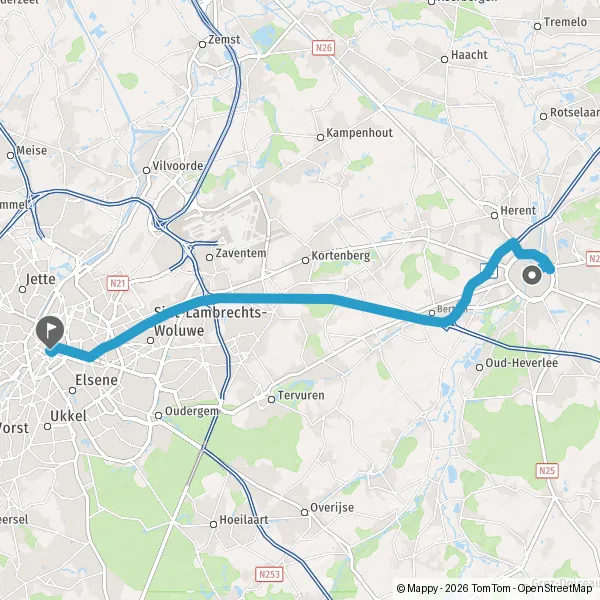
Task: Click the N25 road shield
Action: coord(547,471)
